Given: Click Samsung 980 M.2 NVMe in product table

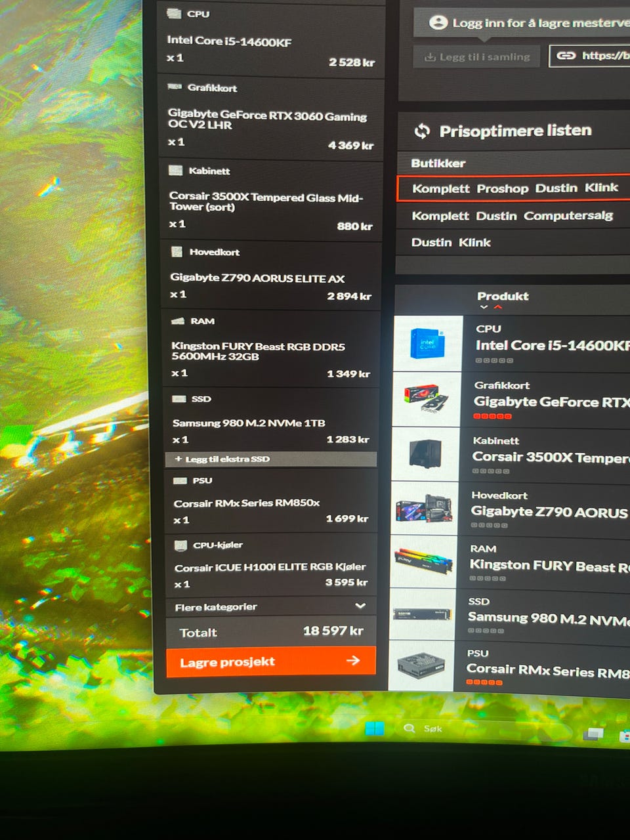Looking at the screenshot, I should pos(549,618).
